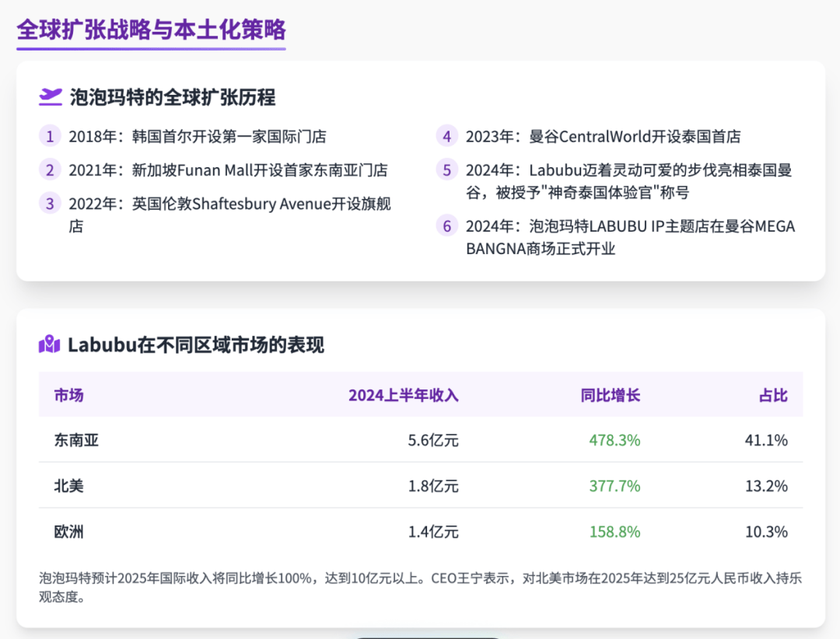Click the number 6 timeline badge
This screenshot has width=840, height=639.
point(446,226)
